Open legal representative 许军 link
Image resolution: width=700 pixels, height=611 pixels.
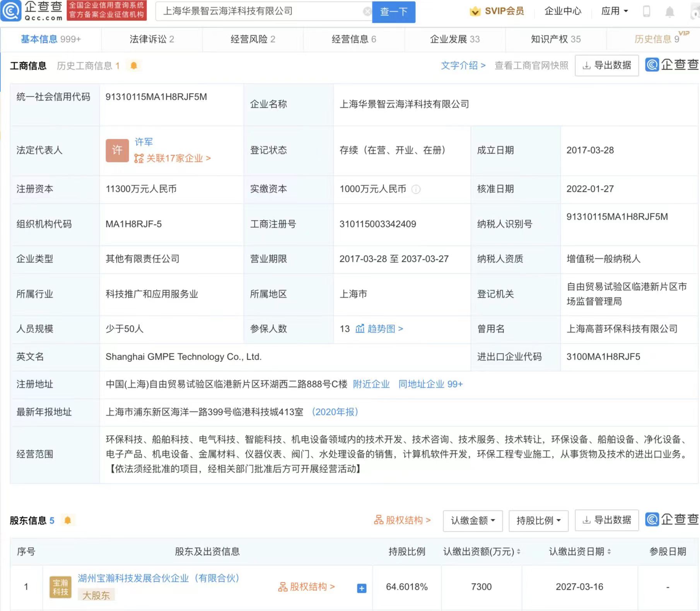coord(144,142)
